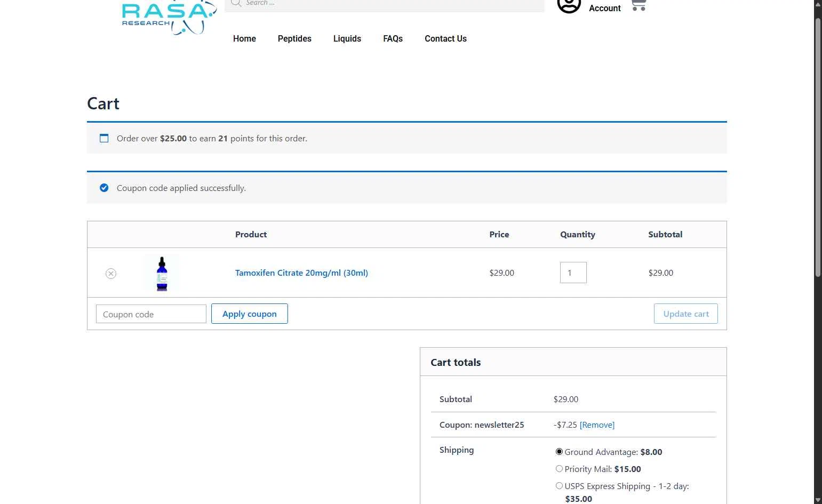Click the Cart page heading
The image size is (822, 504).
click(103, 103)
